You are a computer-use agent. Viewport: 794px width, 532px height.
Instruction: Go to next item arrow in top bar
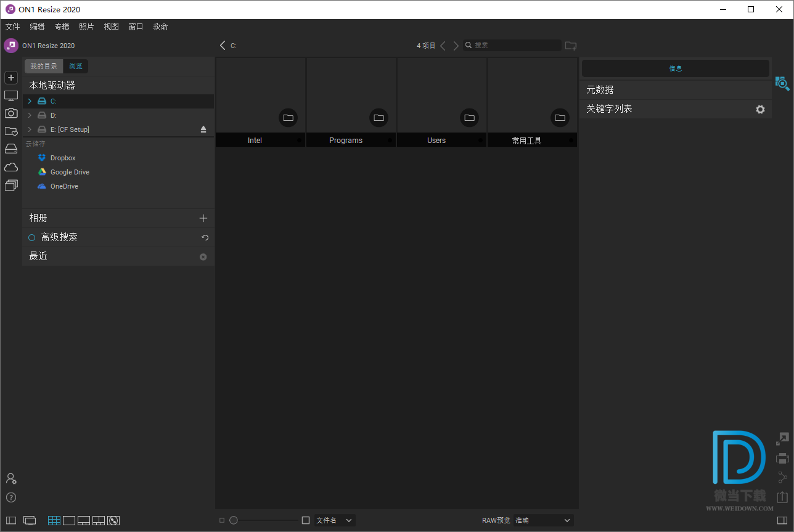456,46
